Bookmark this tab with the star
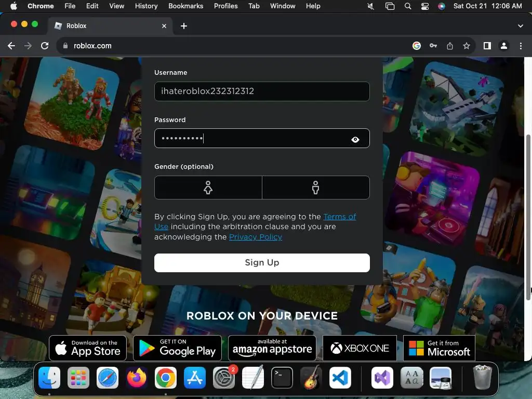 click(467, 46)
